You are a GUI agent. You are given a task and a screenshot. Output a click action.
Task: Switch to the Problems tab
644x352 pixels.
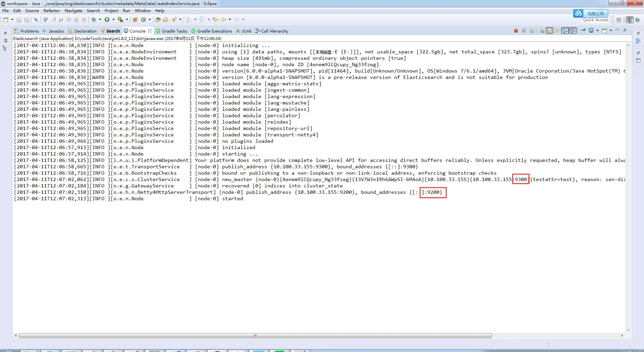[x=26, y=31]
